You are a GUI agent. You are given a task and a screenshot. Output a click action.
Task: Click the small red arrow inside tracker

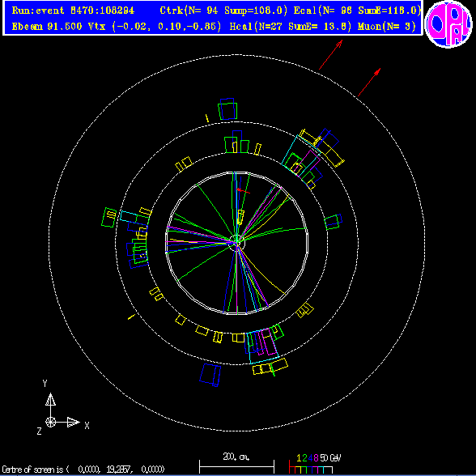(x=243, y=191)
